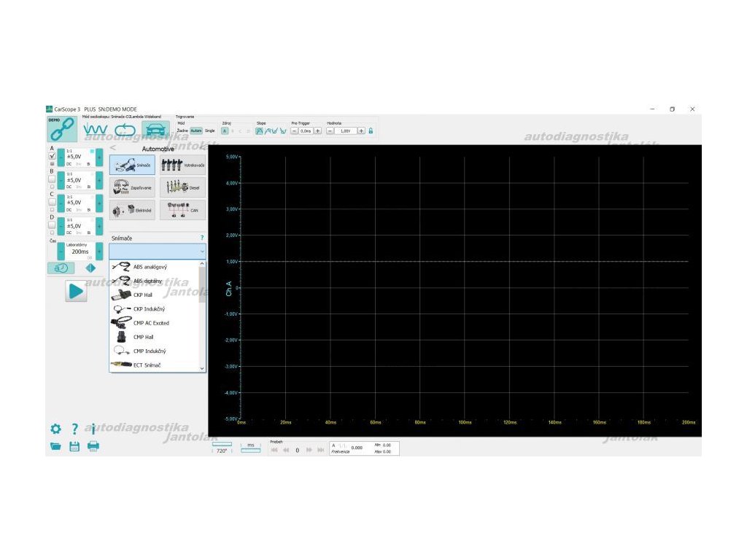
Task: Choose ABS analógový from the list
Action: [154, 267]
